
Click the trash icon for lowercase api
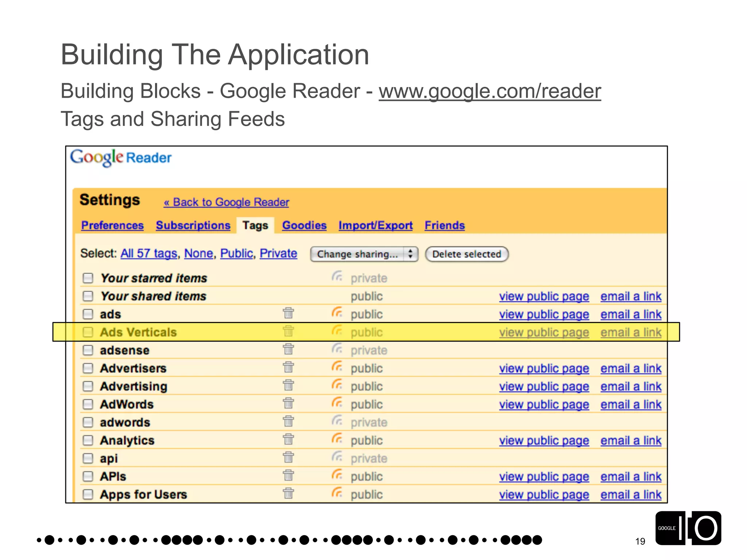pos(288,457)
